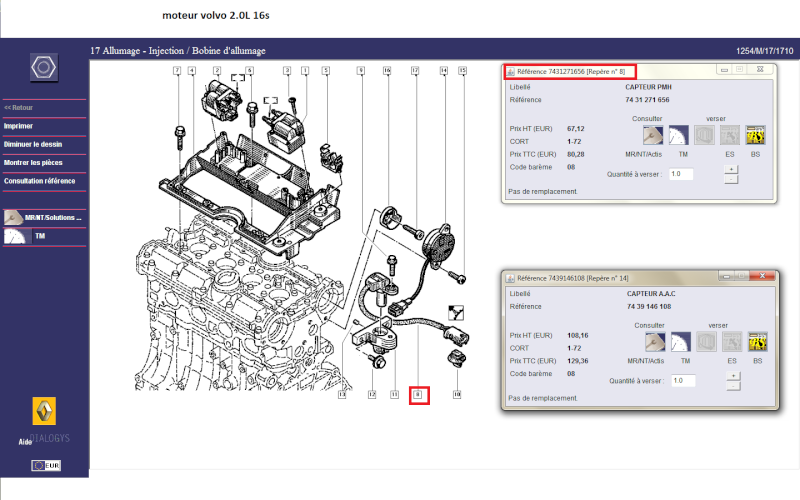
Task: Open TM gauge icon in CAPTEUR PMH window
Action: [679, 136]
